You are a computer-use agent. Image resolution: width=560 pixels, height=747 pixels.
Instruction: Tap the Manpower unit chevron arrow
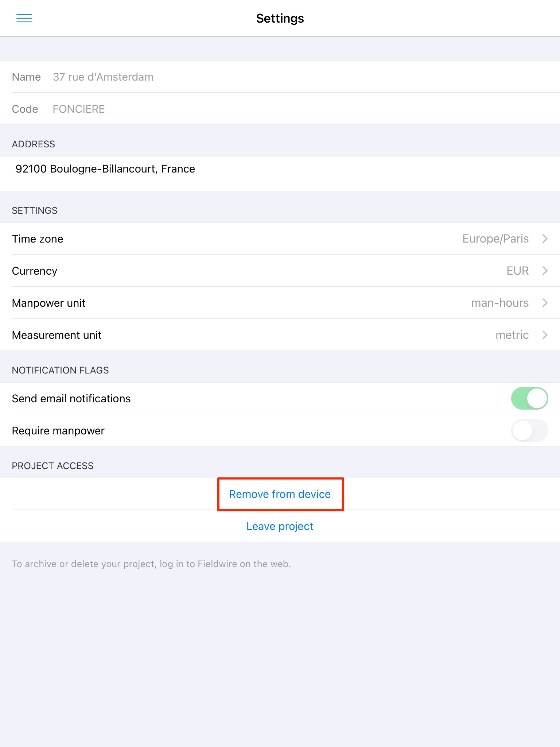pos(545,303)
